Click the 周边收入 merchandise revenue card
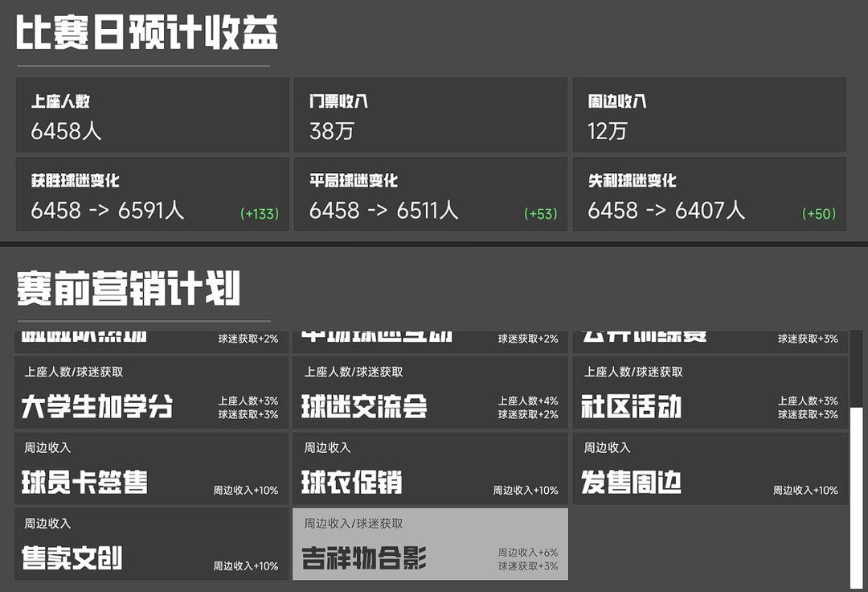The width and height of the screenshot is (868, 592). pos(709,115)
